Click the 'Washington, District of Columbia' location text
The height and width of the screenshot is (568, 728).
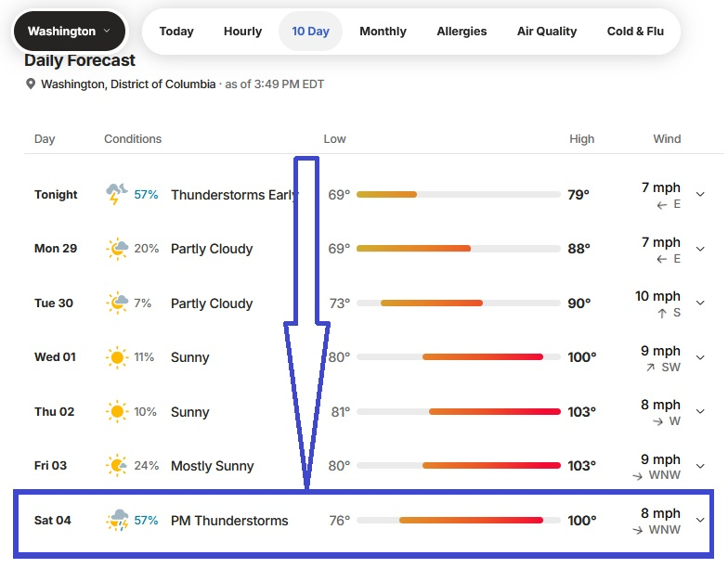[x=128, y=84]
